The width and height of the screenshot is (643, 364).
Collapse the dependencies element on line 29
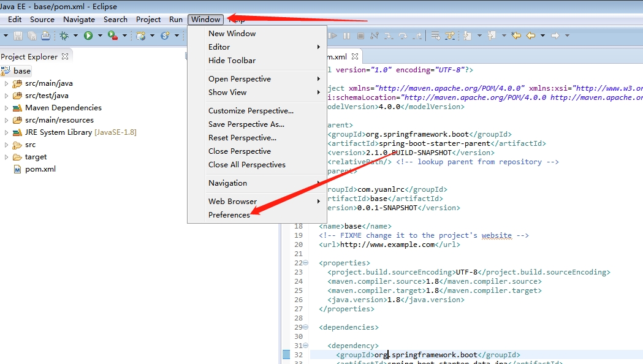click(x=305, y=327)
